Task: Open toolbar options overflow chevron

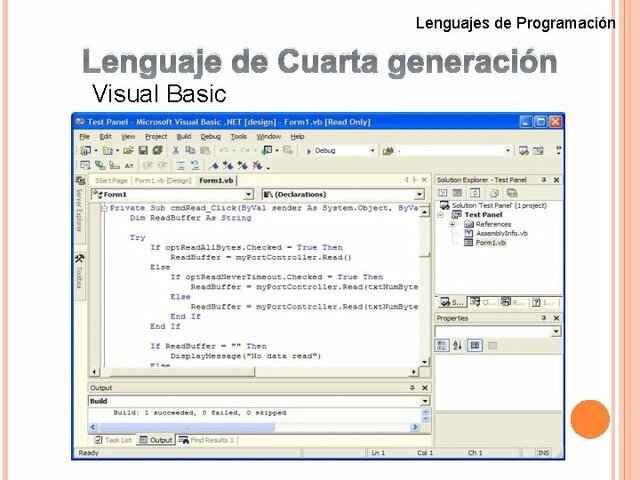Action: click(558, 150)
